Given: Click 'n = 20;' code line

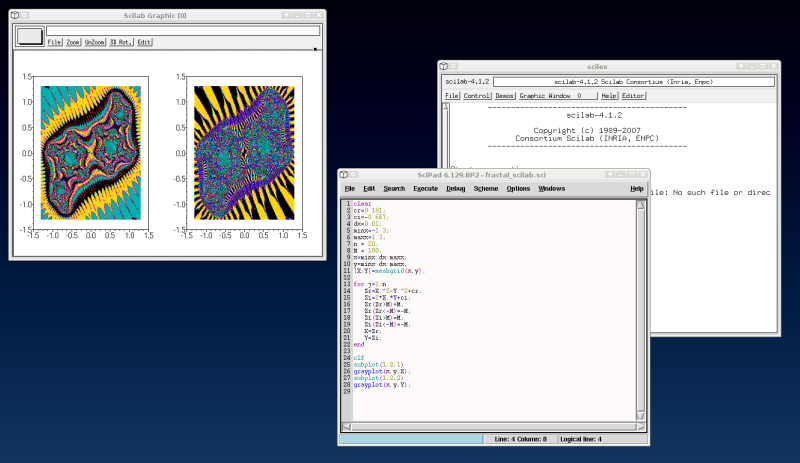Looking at the screenshot, I should point(366,244).
